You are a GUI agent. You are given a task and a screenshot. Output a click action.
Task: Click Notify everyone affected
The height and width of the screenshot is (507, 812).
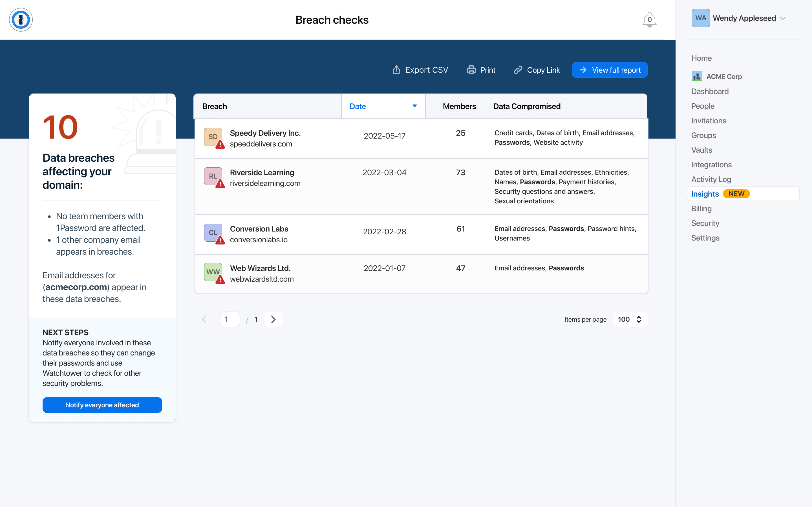(x=102, y=405)
